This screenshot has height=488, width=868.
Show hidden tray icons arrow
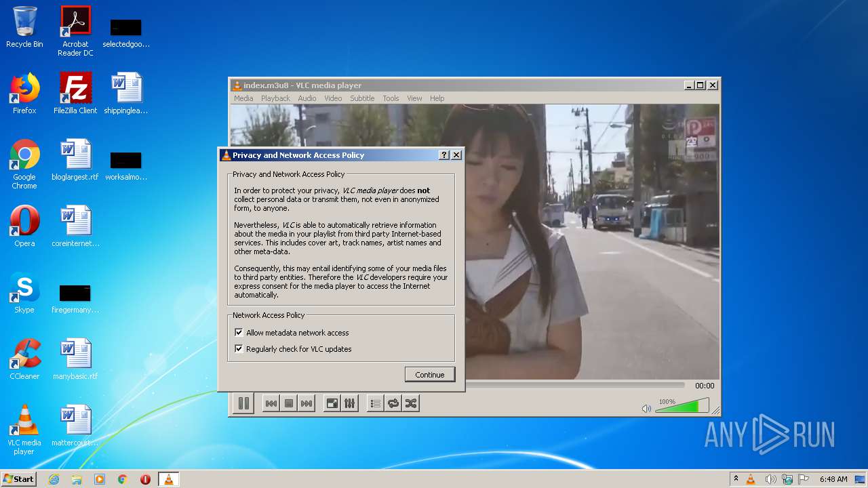[736, 479]
